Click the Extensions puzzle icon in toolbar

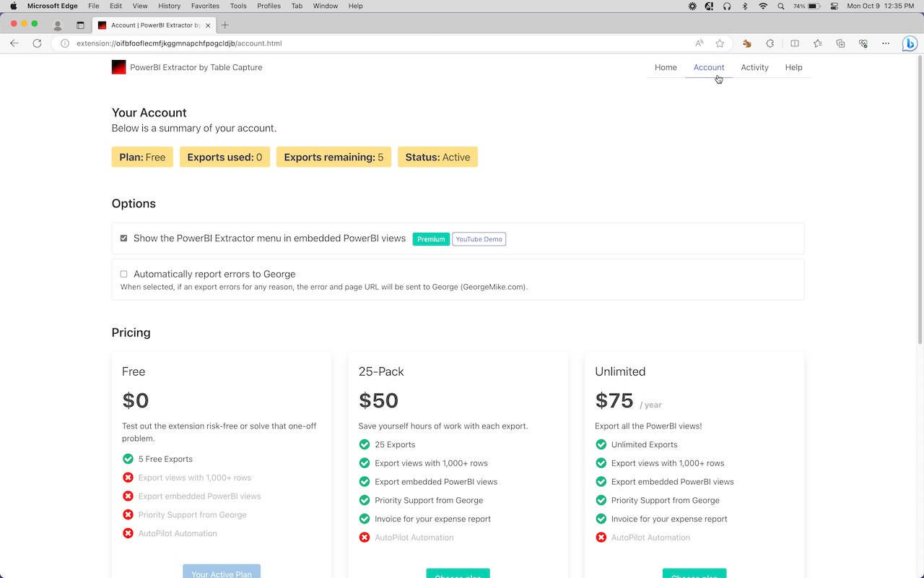(770, 43)
